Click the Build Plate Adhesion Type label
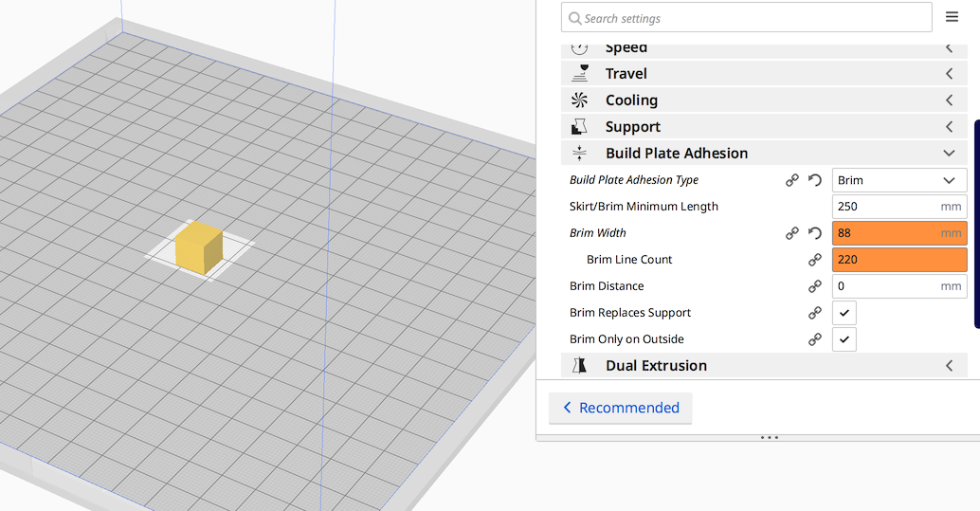 click(634, 180)
